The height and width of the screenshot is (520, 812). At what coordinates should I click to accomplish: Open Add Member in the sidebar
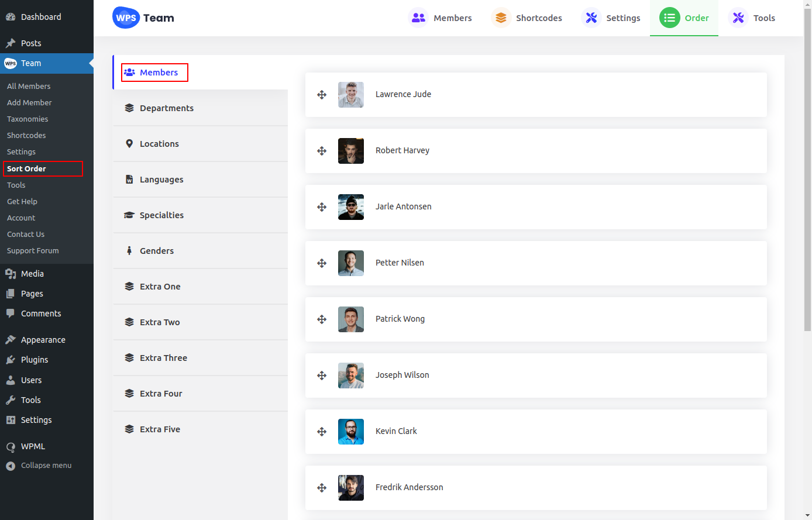29,102
